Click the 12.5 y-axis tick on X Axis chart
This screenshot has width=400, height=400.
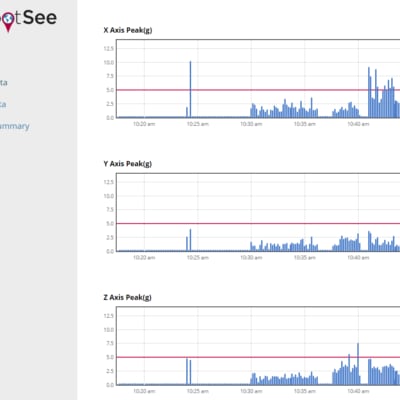[109, 49]
